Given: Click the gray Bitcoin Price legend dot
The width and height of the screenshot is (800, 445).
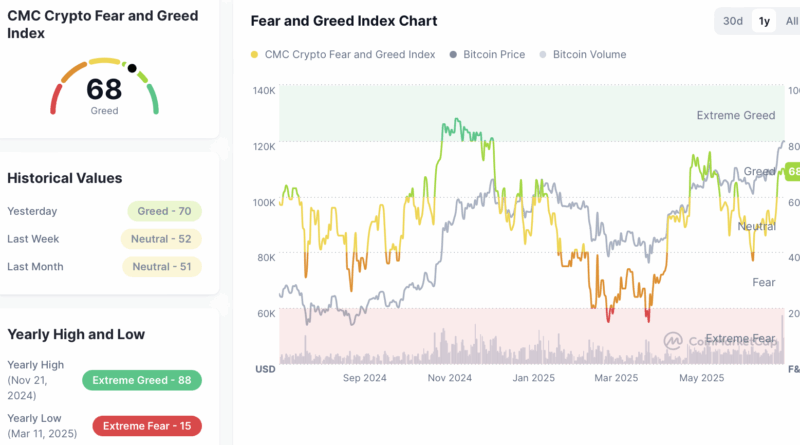Looking at the screenshot, I should 454,54.
